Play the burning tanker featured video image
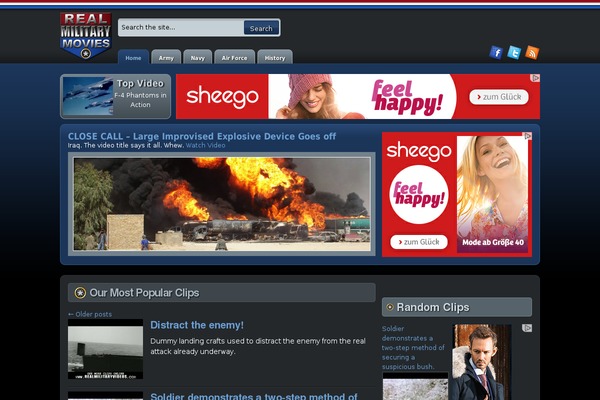Screen dimensions: 600x400 [x=222, y=204]
